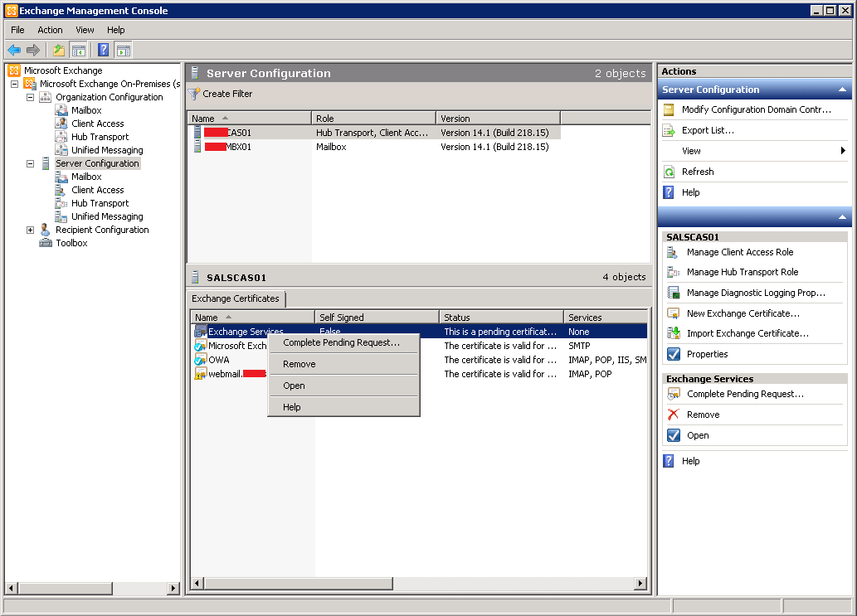Toggle the show/hide console tree icon
The width and height of the screenshot is (857, 616).
[x=79, y=51]
